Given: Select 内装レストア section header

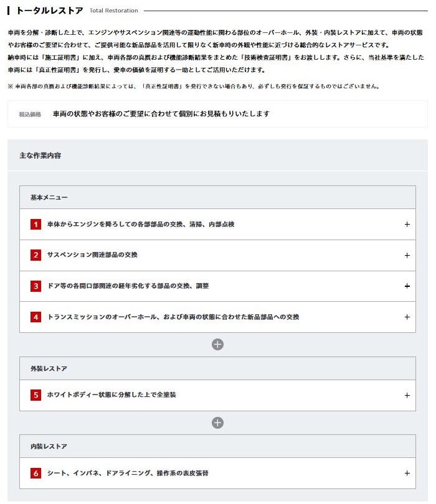Looking at the screenshot, I should click(x=49, y=446).
